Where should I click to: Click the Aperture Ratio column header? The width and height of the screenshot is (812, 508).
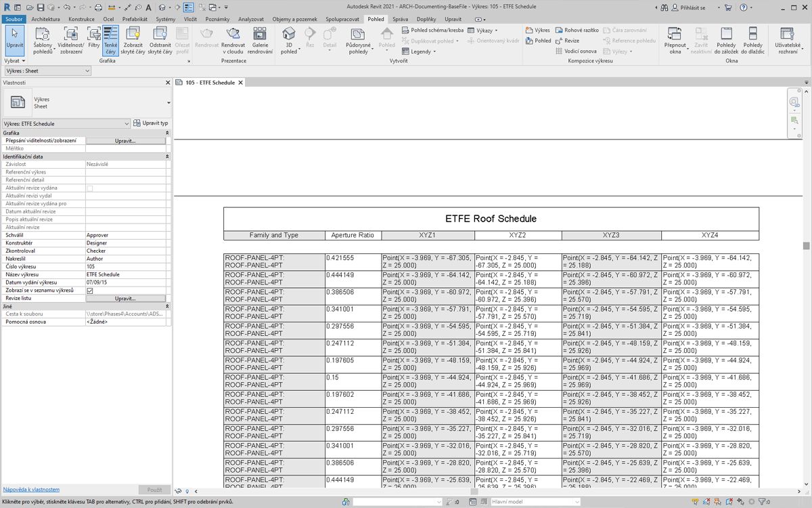click(352, 235)
